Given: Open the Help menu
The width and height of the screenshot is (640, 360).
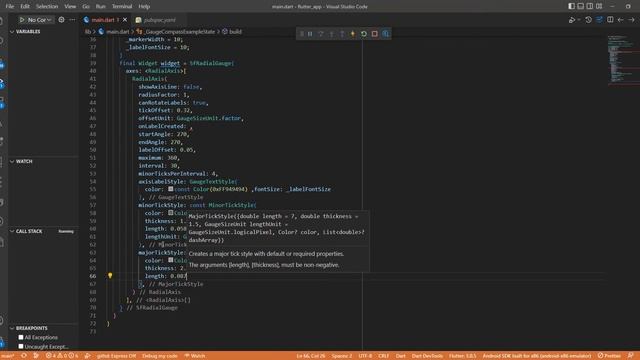Looking at the screenshot, I should pyautogui.click(x=144, y=7).
